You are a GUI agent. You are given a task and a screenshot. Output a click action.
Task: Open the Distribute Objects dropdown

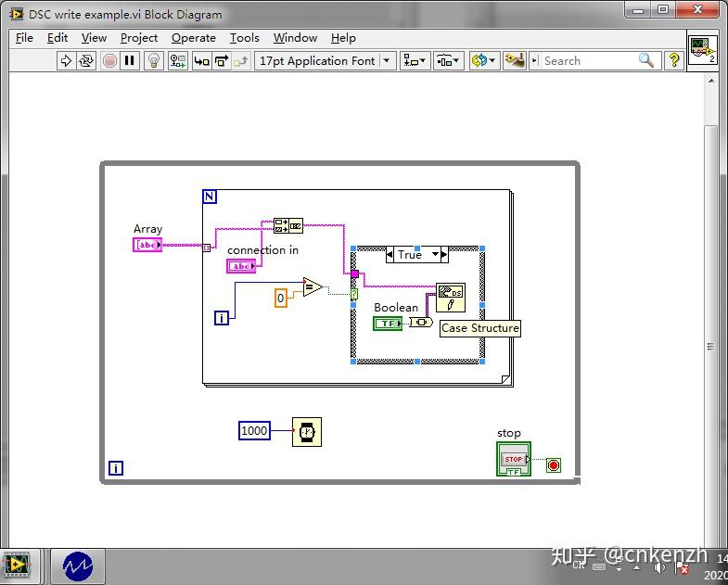point(449,61)
